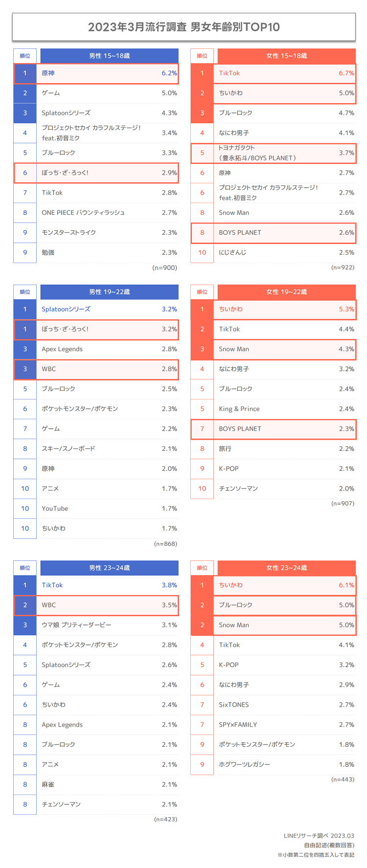Open the ホグワーツレガシー entry
The image size is (367, 868).
[244, 764]
